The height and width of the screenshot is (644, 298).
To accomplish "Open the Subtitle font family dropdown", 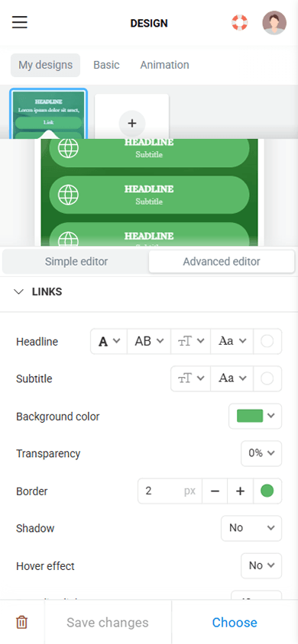I will (x=232, y=378).
